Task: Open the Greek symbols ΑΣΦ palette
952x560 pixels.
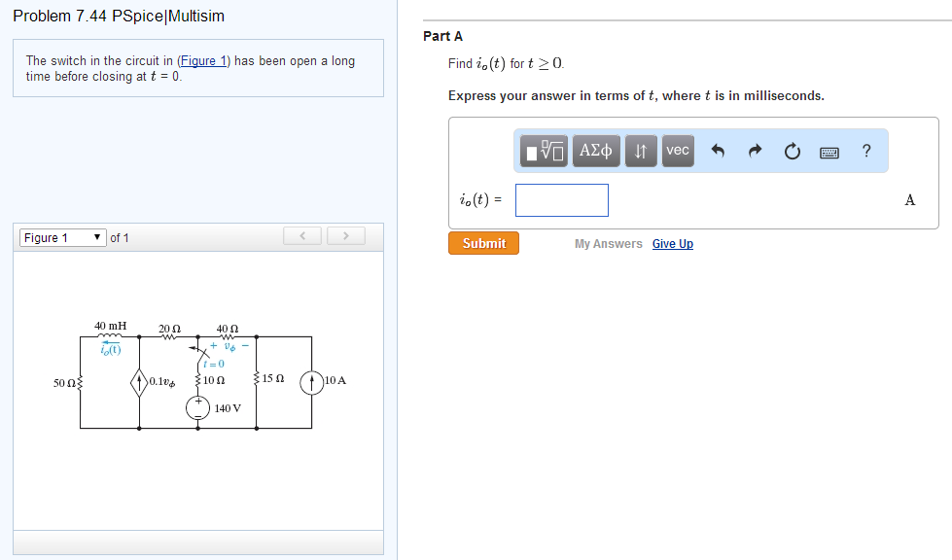Action: pos(595,151)
